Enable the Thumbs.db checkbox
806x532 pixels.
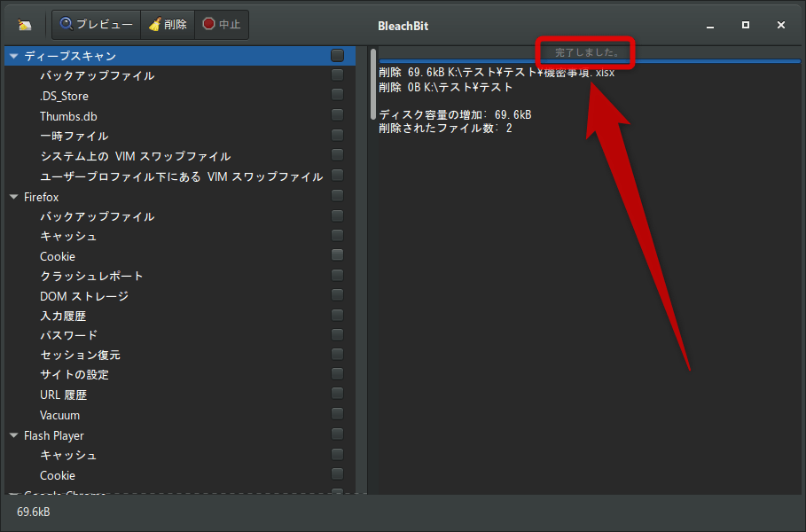click(337, 115)
